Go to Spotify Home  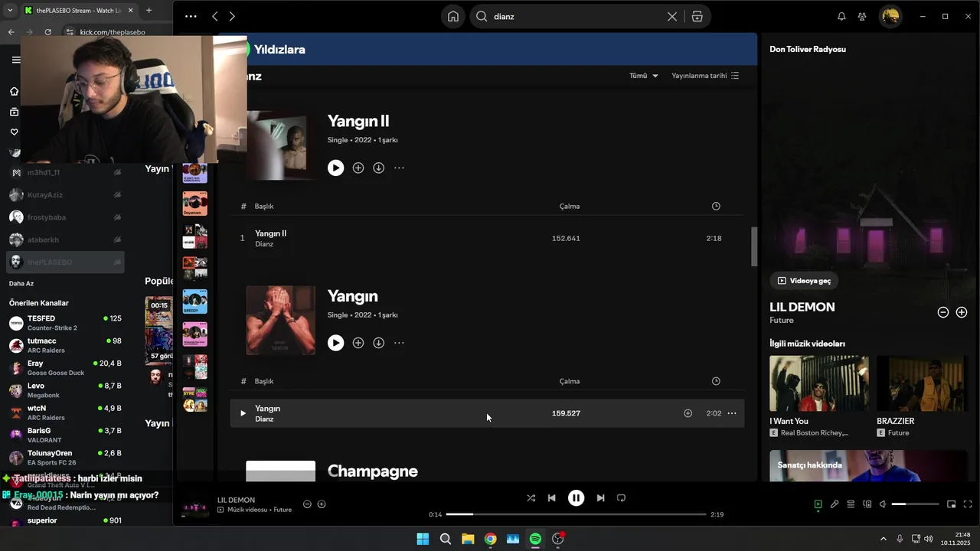point(453,17)
